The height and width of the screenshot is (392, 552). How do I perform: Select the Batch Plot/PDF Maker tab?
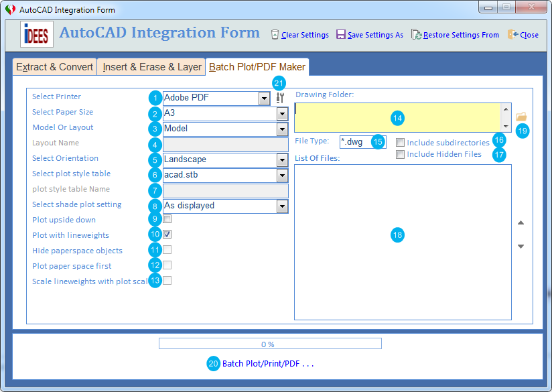[257, 67]
